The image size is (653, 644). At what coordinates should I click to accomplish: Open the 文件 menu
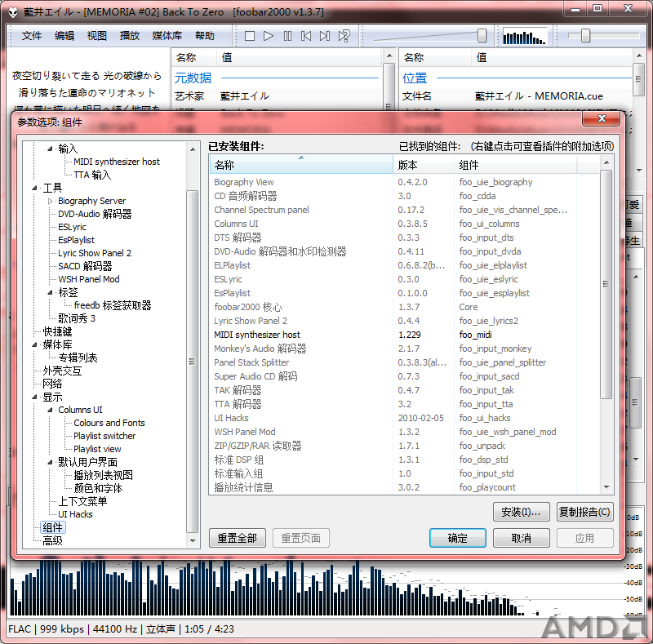[31, 36]
